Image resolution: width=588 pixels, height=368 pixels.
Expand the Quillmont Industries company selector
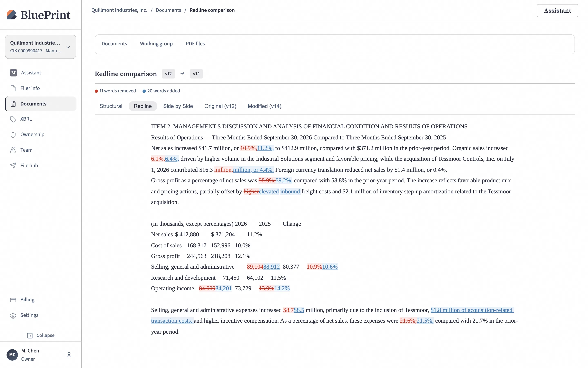pos(41,47)
